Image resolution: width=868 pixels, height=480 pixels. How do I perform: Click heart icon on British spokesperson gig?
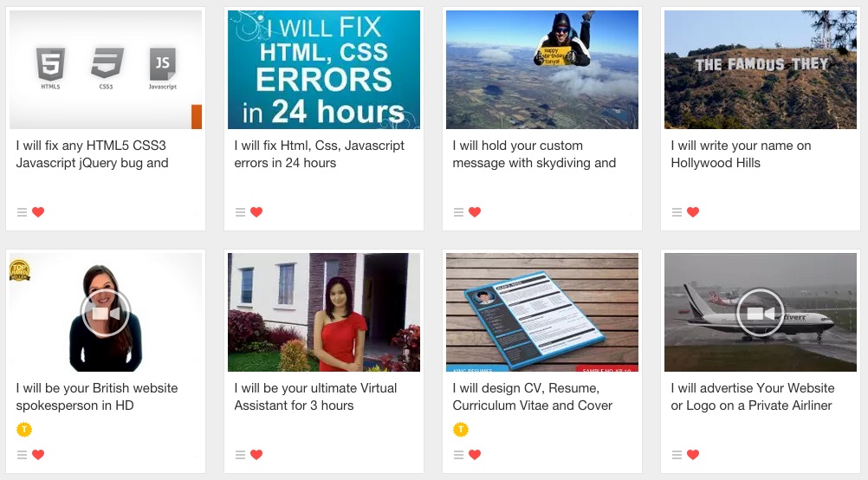click(x=38, y=455)
